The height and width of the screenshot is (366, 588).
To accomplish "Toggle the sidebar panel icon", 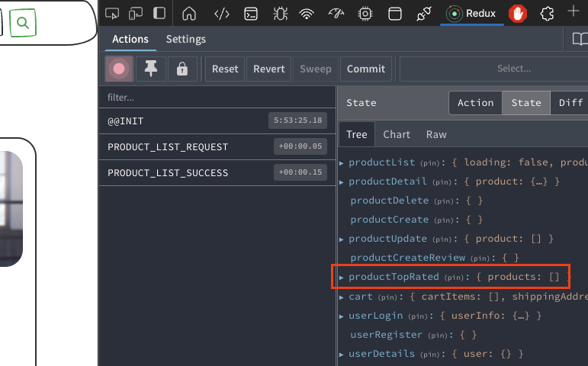I will (159, 14).
